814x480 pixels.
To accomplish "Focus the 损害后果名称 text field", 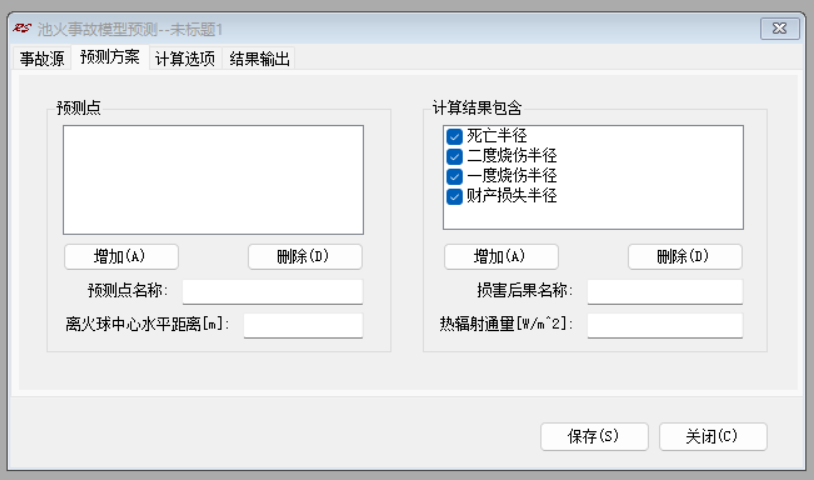I will pyautogui.click(x=664, y=291).
